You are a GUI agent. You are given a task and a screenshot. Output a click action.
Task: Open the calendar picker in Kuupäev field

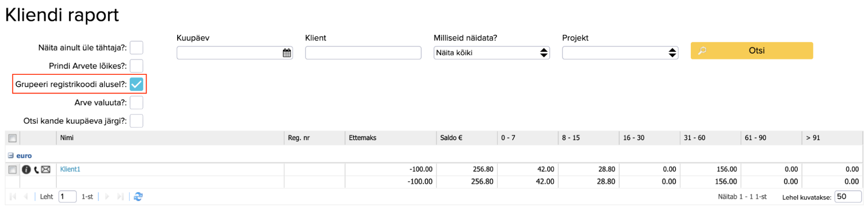pyautogui.click(x=287, y=53)
